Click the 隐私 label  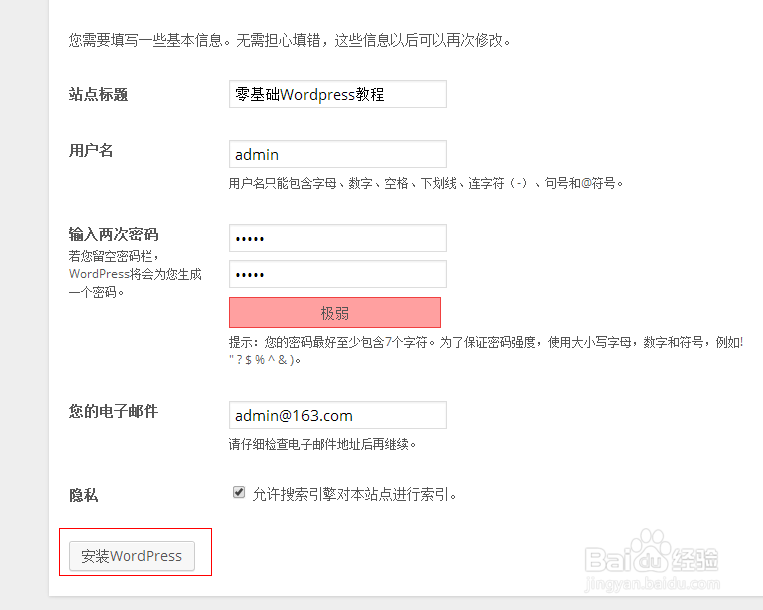(x=84, y=495)
